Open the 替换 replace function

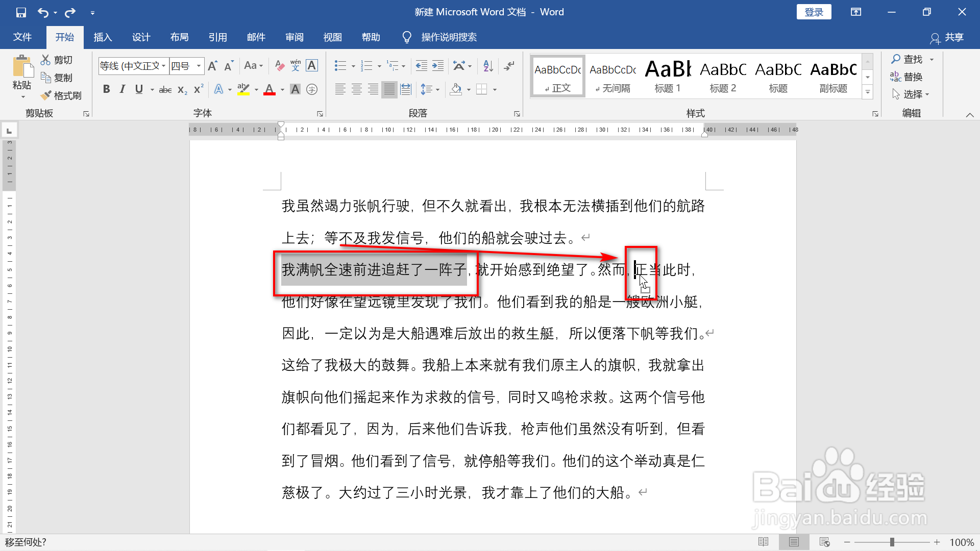pyautogui.click(x=913, y=77)
